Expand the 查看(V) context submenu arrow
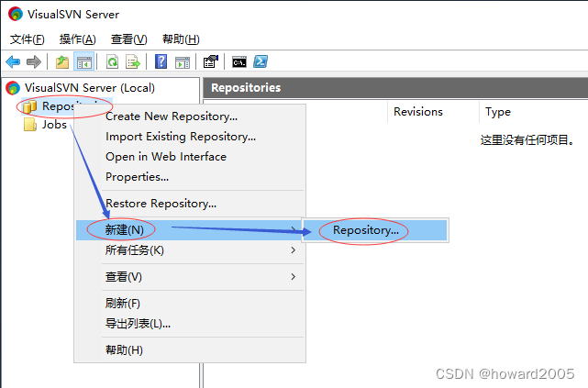The height and width of the screenshot is (388, 588). click(294, 277)
